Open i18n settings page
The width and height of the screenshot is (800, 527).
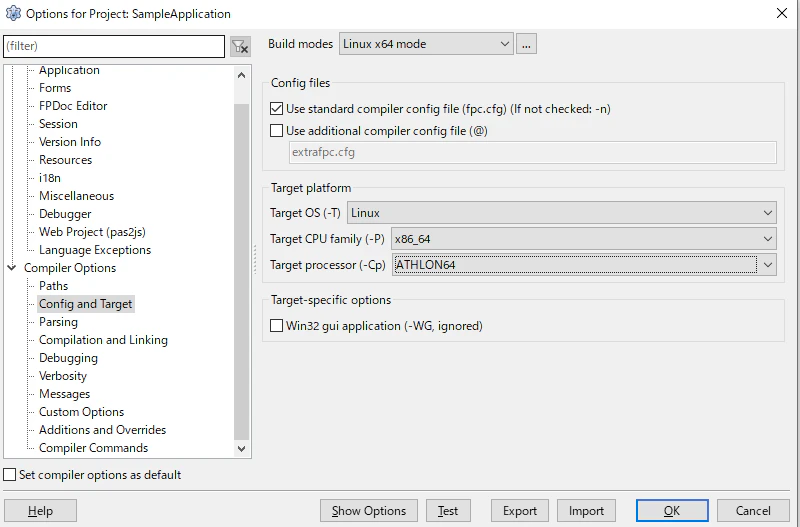pos(49,178)
